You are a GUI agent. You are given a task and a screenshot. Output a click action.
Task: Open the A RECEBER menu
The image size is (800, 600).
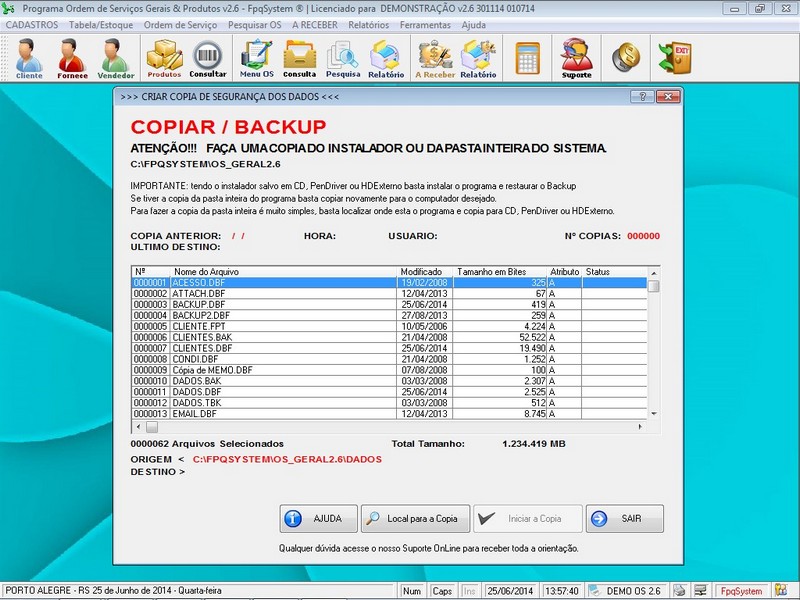315,25
